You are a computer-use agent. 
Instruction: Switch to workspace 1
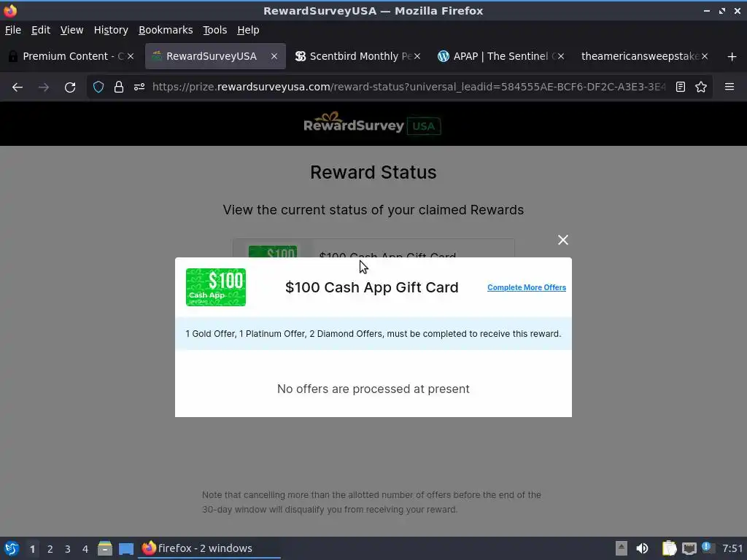32,549
